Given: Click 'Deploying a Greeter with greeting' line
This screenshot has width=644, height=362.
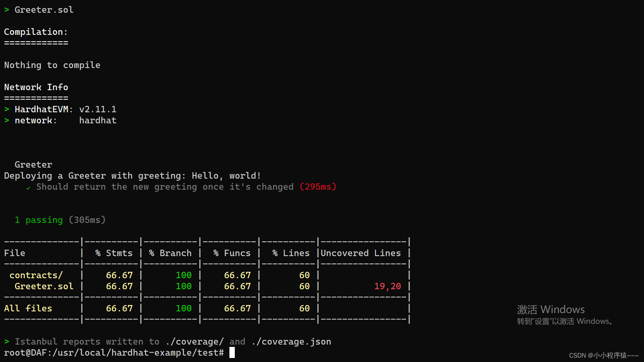Looking at the screenshot, I should [132, 176].
